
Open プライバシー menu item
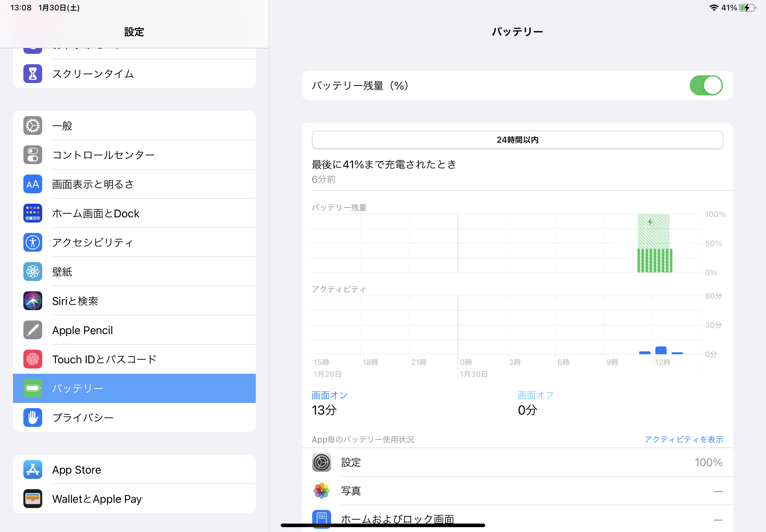click(x=134, y=417)
